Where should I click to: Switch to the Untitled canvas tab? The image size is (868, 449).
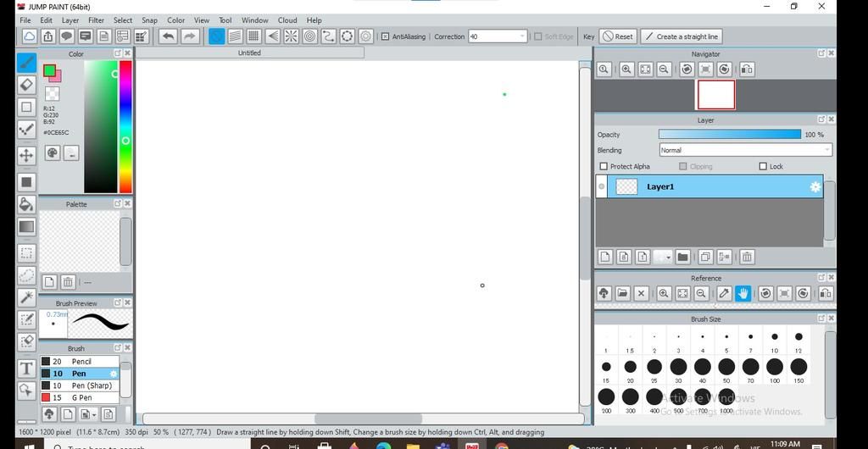(x=249, y=53)
